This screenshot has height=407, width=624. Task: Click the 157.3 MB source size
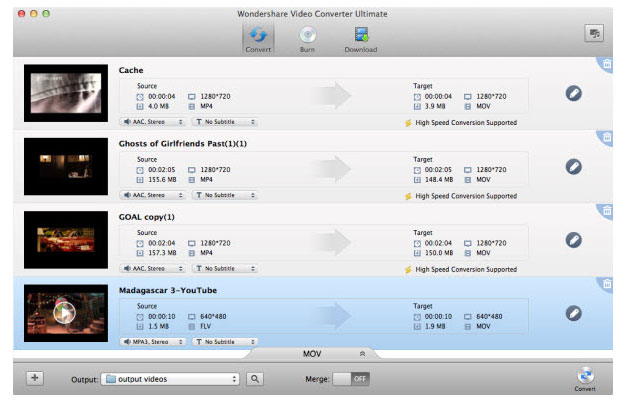[x=162, y=253]
